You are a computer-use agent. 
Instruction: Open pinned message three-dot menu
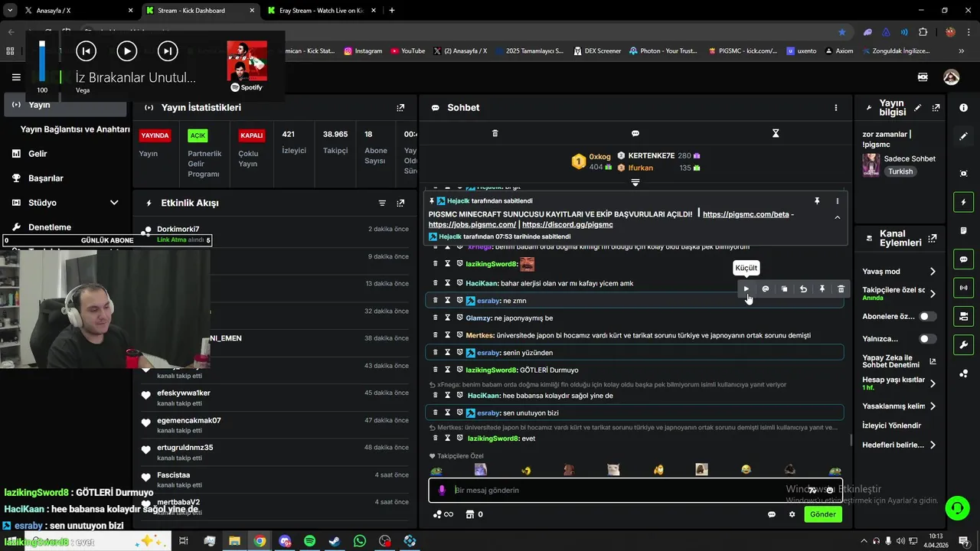837,201
